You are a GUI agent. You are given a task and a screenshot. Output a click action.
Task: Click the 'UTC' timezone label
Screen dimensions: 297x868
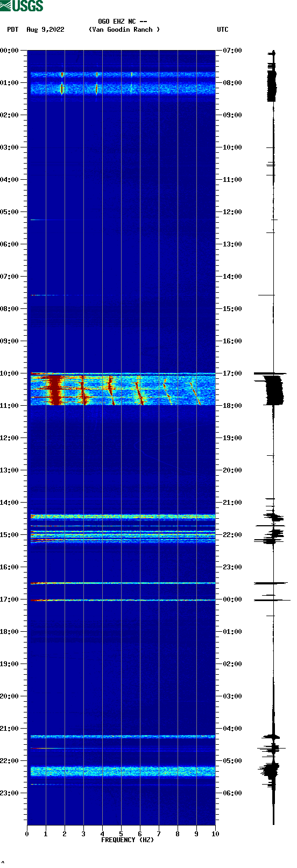(x=223, y=30)
